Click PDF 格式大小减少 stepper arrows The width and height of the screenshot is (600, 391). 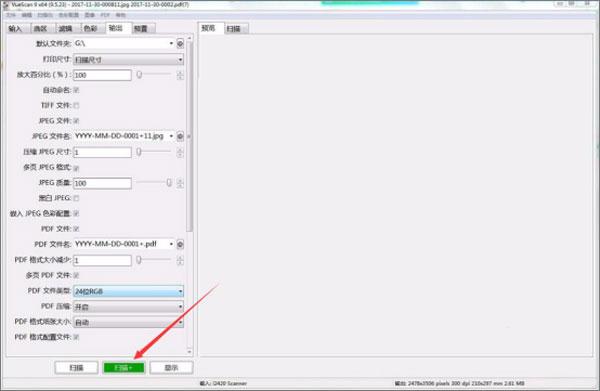point(180,261)
